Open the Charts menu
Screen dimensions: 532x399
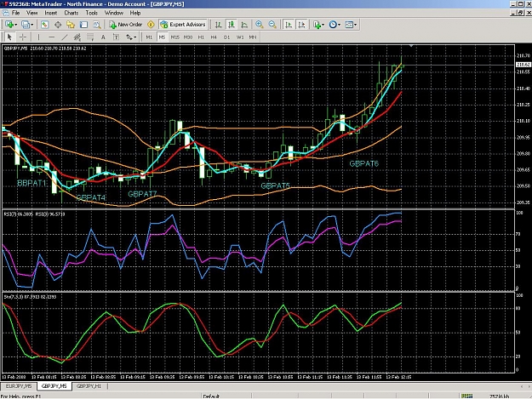click(72, 13)
